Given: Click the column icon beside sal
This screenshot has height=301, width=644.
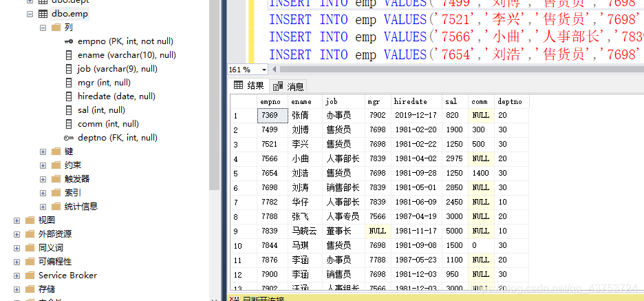Looking at the screenshot, I should pyautogui.click(x=69, y=110).
